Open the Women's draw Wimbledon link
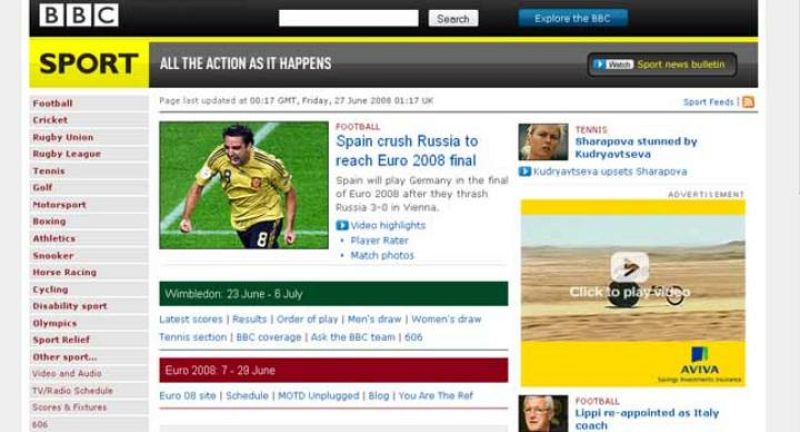 [446, 319]
